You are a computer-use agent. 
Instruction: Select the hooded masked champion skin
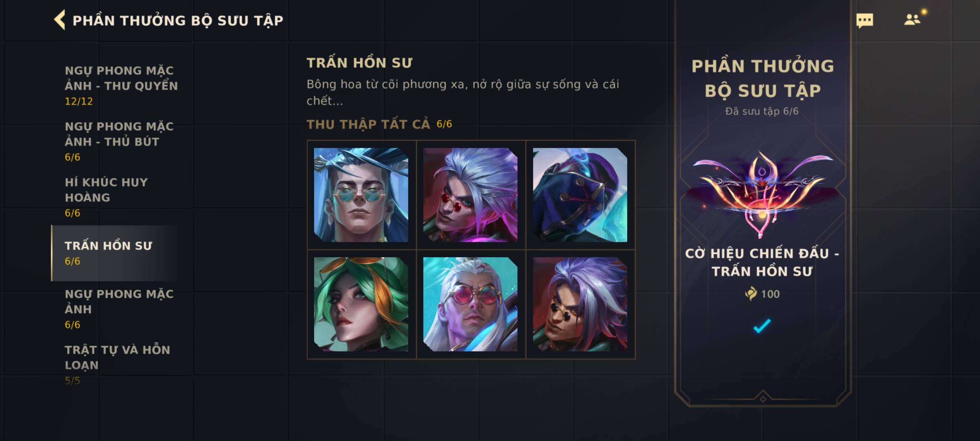[x=580, y=195]
